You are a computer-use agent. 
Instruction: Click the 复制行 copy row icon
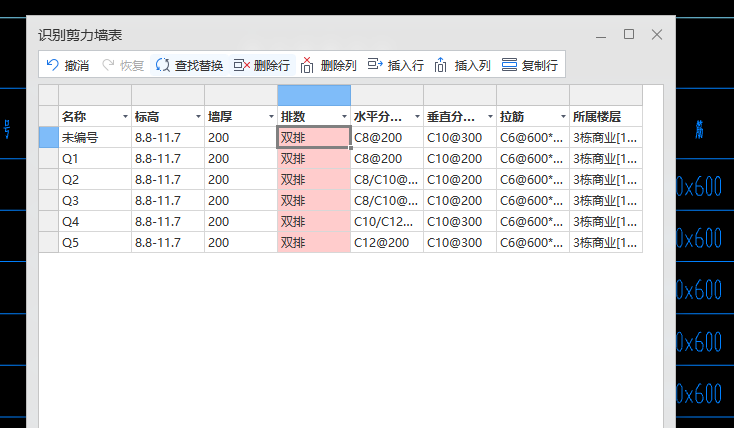[x=509, y=65]
